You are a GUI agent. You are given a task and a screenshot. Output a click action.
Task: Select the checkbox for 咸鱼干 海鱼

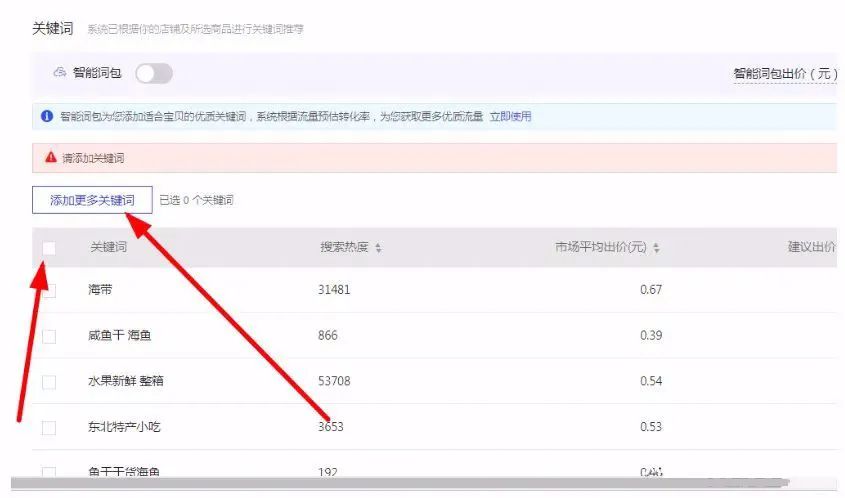click(49, 336)
